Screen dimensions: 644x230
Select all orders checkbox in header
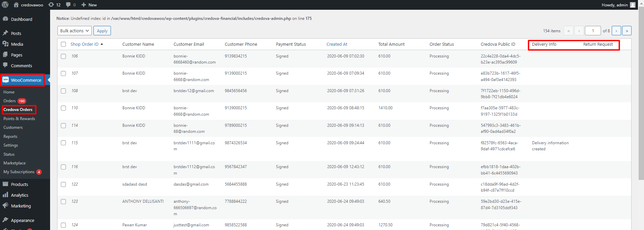click(x=63, y=44)
